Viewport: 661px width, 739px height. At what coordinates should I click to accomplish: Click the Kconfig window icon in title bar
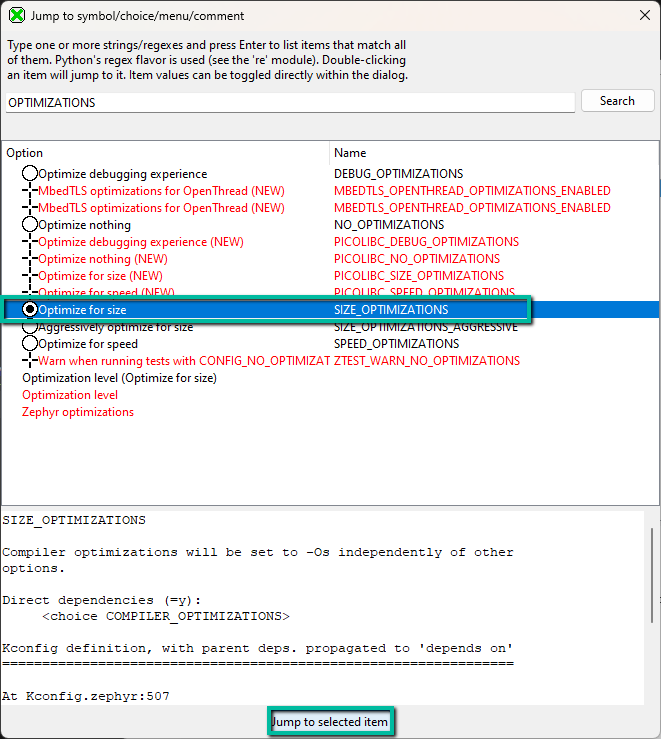17,15
